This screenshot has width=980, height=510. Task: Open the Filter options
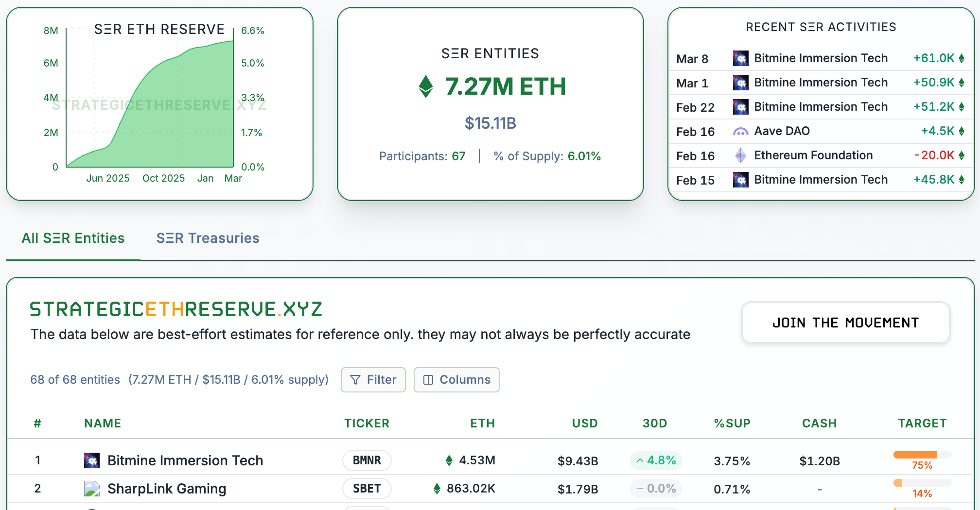(373, 380)
